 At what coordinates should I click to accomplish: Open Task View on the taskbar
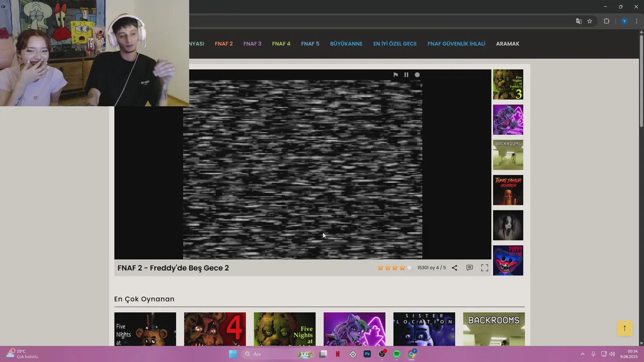tap(323, 354)
